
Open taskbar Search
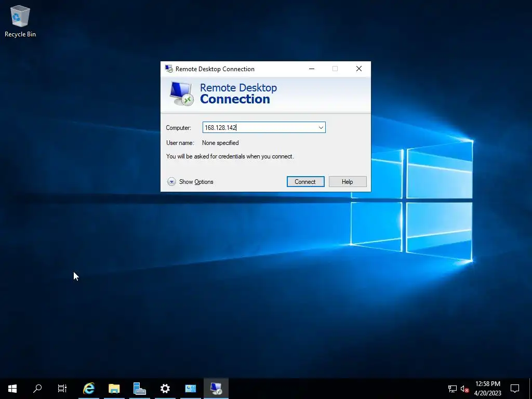click(x=37, y=389)
